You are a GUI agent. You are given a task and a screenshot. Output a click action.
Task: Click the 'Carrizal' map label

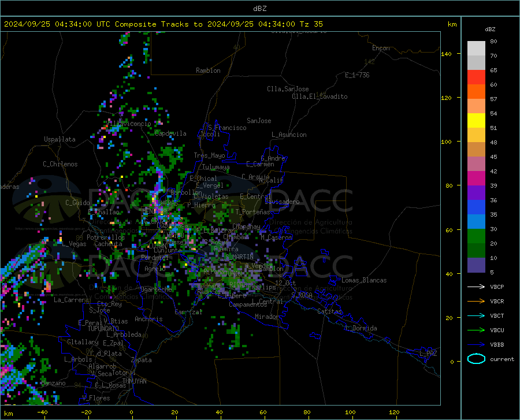click(188, 313)
